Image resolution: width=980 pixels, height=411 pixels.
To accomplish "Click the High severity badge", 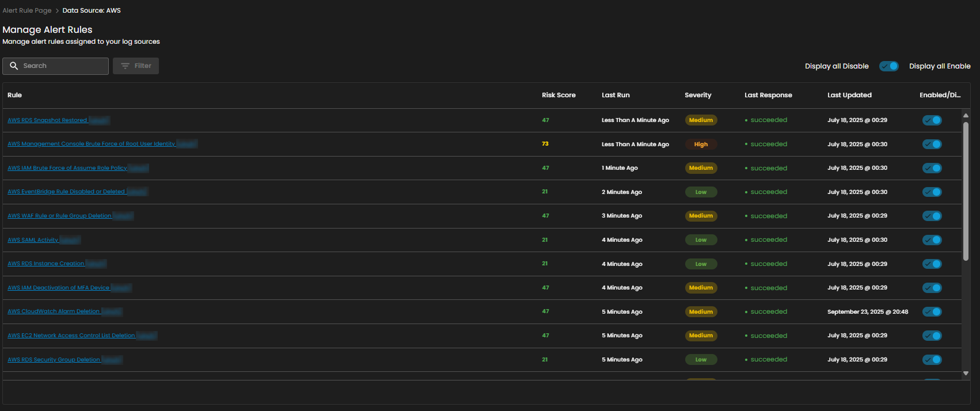I will 701,144.
